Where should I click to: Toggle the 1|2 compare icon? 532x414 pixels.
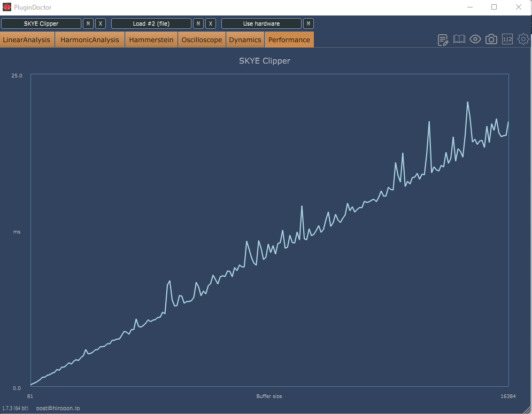pos(507,40)
